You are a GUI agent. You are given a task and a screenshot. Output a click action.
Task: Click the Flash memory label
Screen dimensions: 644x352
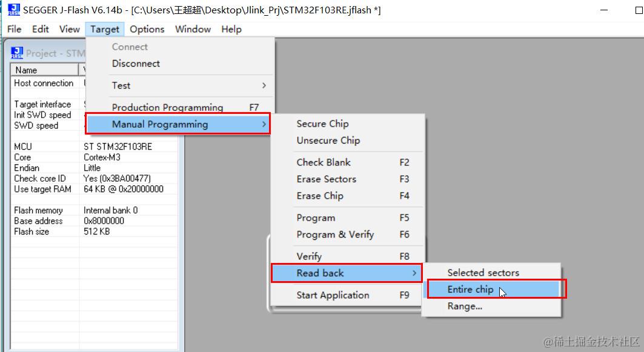point(38,210)
